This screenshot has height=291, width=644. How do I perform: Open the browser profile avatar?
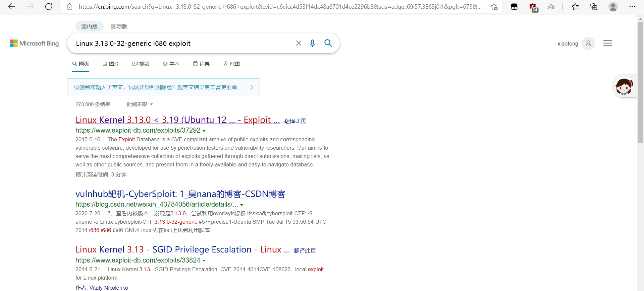click(x=613, y=7)
